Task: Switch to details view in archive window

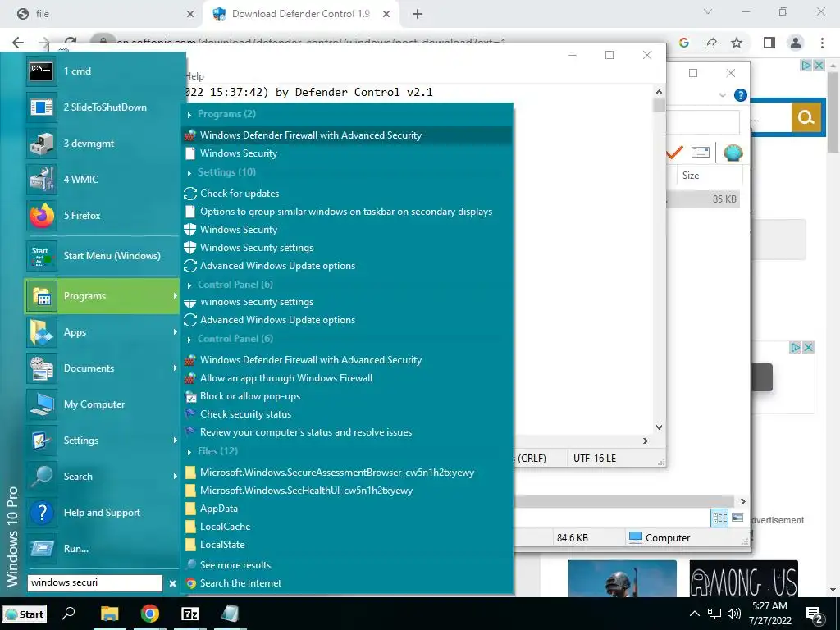Action: pyautogui.click(x=719, y=518)
